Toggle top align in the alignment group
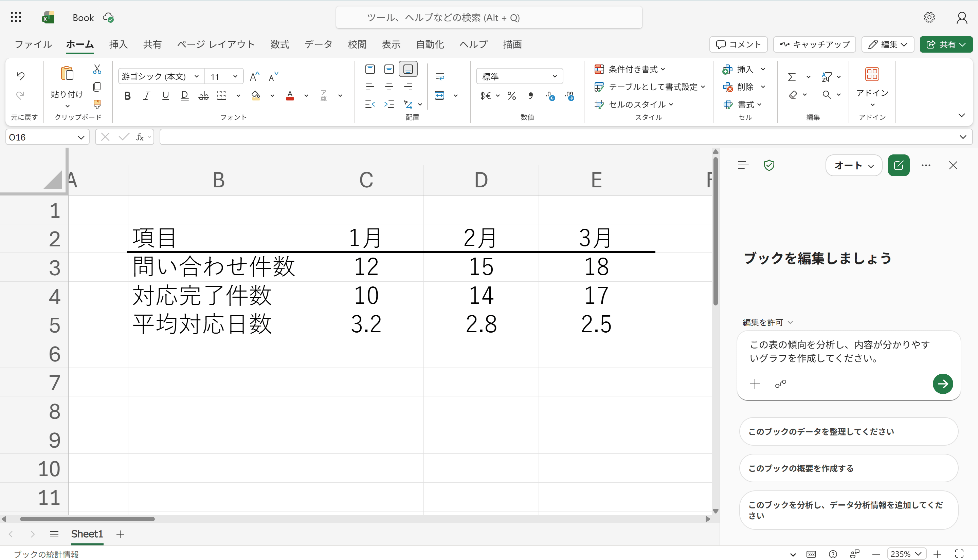The width and height of the screenshot is (978, 560). click(x=370, y=69)
